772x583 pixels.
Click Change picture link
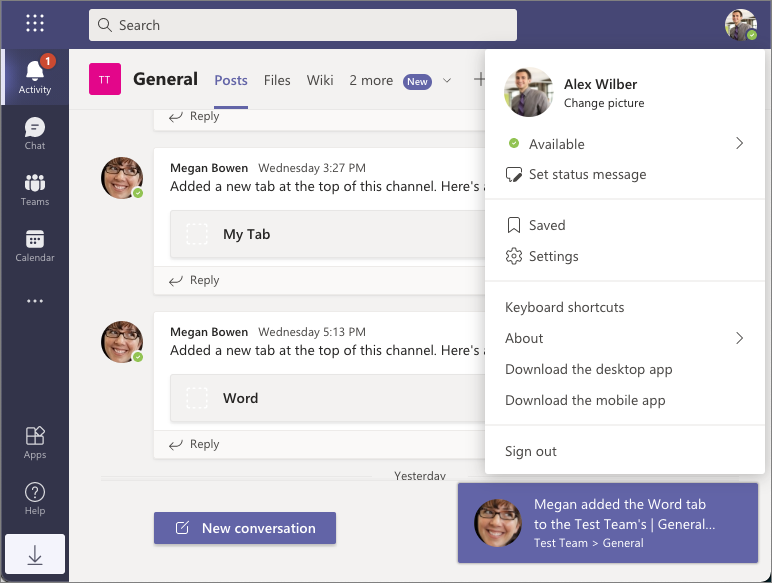point(604,103)
